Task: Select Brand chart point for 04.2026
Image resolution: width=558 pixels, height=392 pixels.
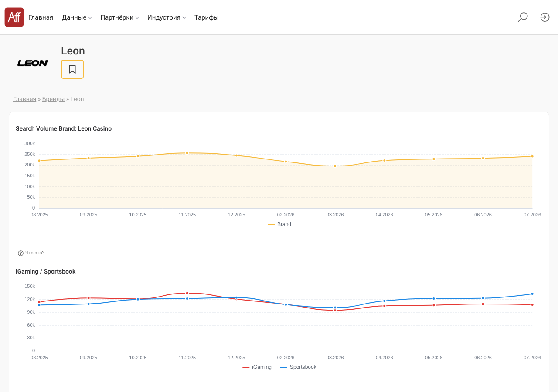Action: coord(384,160)
